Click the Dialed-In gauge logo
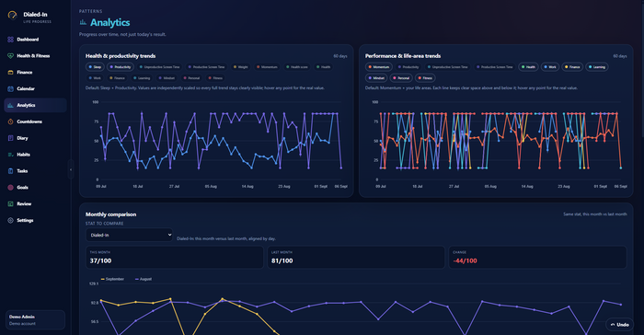This screenshot has width=644, height=335. point(12,16)
